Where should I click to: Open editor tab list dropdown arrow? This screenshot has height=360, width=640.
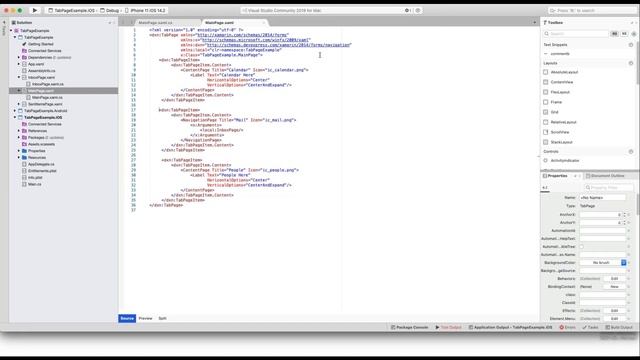(x=535, y=23)
